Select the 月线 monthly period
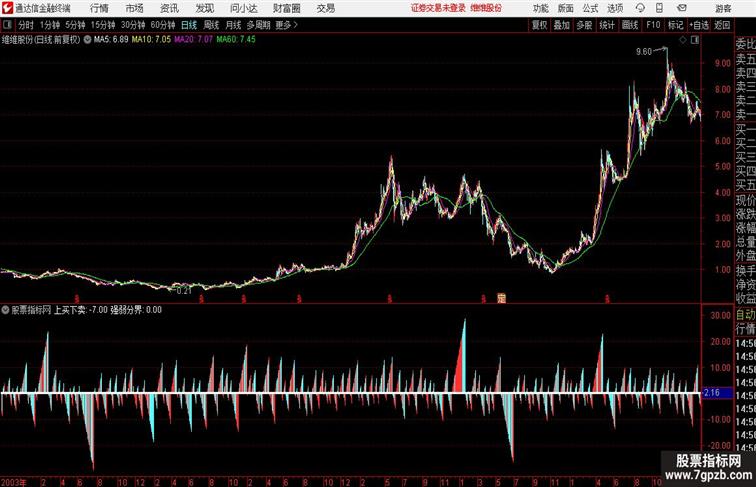The width and height of the screenshot is (756, 487). (233, 25)
